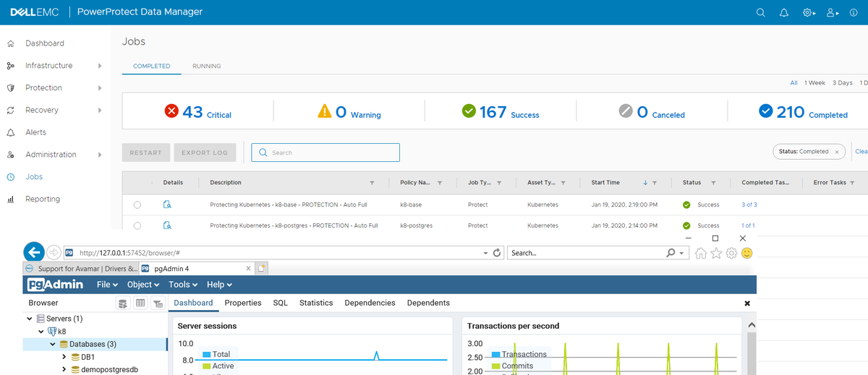Image resolution: width=868 pixels, height=375 pixels.
Task: Click the pgAdmin Filtered Rows icon
Action: coord(158,303)
